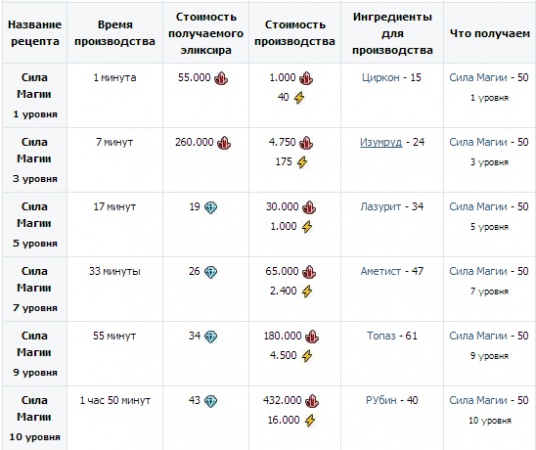Open the РУбин ingredient link
Screen dimensions: 536x450
[381, 400]
